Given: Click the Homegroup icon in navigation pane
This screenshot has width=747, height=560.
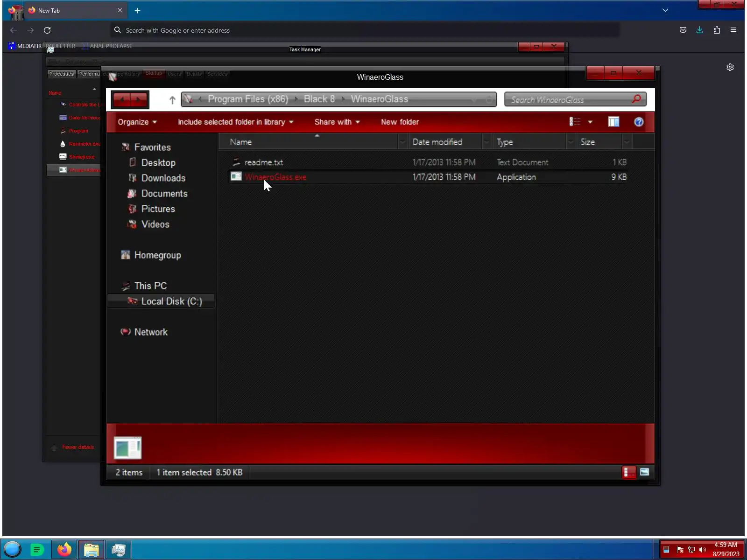Looking at the screenshot, I should [125, 255].
